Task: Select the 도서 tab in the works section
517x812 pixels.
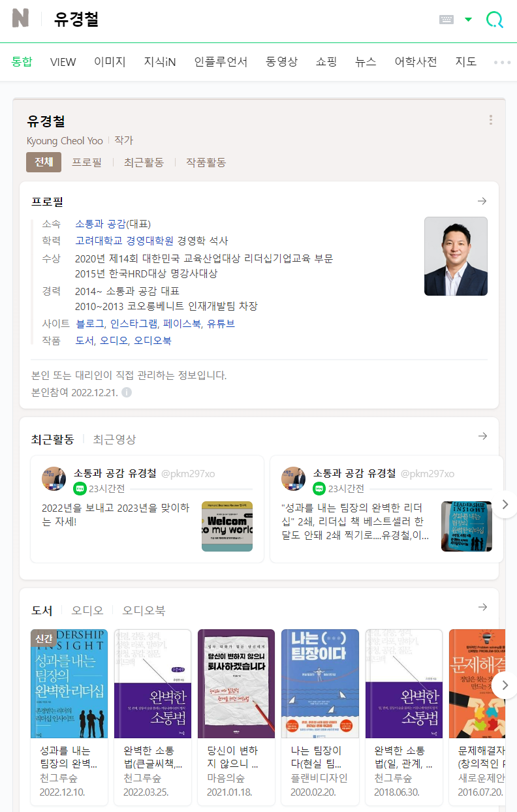Action: click(42, 610)
